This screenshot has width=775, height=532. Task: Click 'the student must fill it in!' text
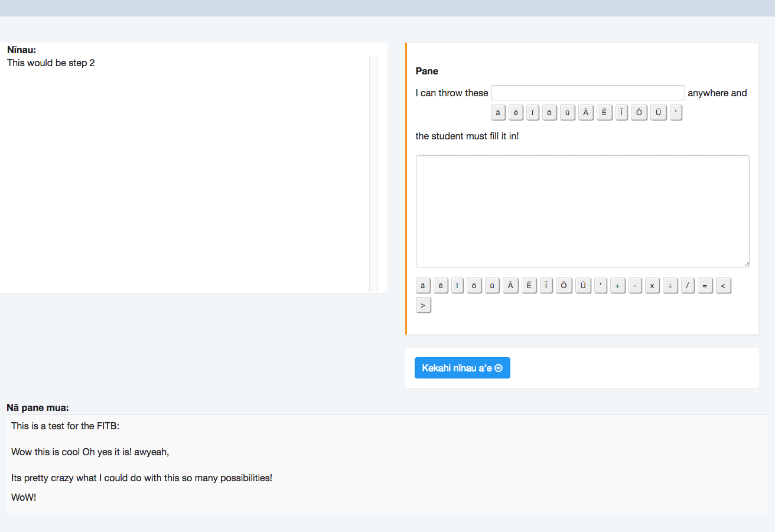click(467, 136)
